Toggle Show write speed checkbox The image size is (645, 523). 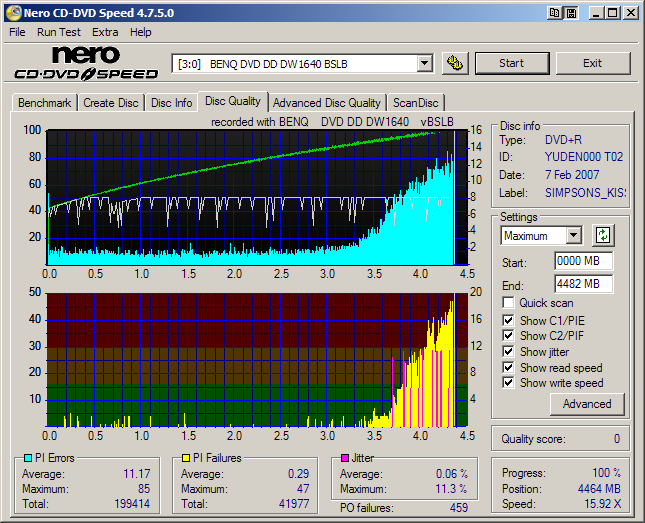(x=508, y=383)
